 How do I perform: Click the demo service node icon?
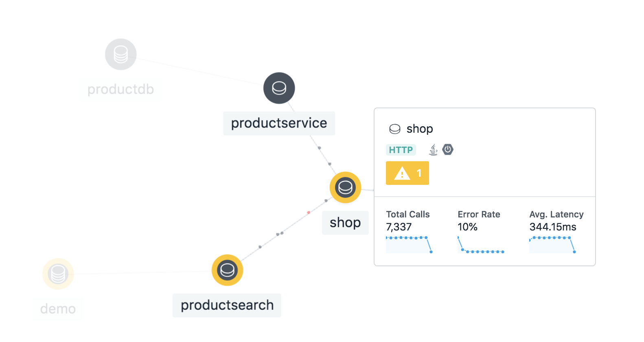click(58, 274)
